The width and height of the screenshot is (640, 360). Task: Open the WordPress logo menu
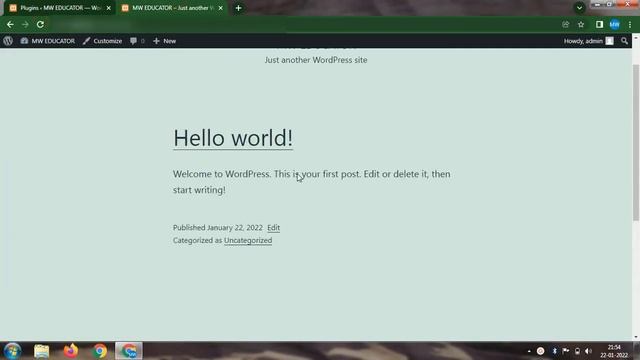coord(8,41)
